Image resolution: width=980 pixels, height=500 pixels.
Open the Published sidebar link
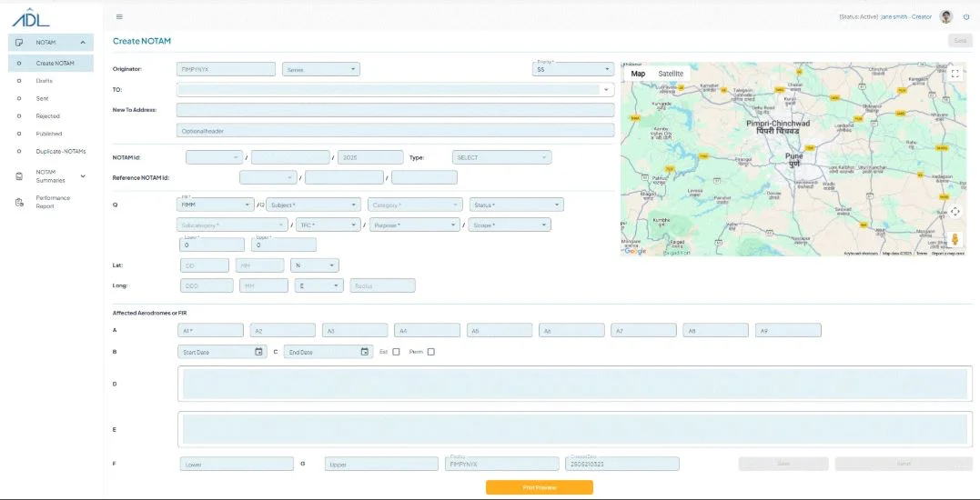51,134
